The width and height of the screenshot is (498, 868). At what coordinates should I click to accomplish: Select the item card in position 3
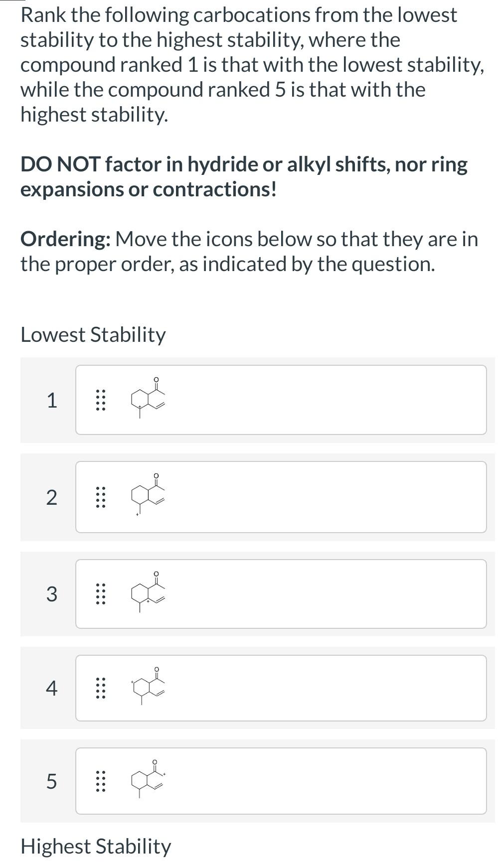282,593
